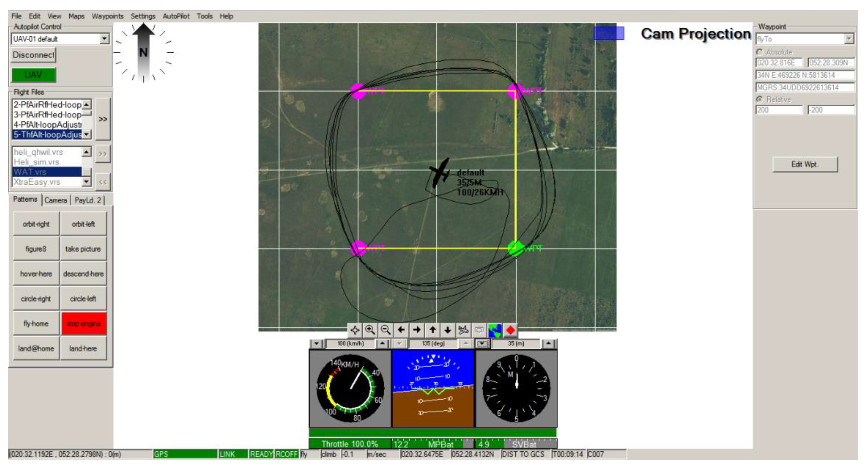This screenshot has width=868, height=467.
Task: Select the Absolute radio button
Action: pos(759,52)
